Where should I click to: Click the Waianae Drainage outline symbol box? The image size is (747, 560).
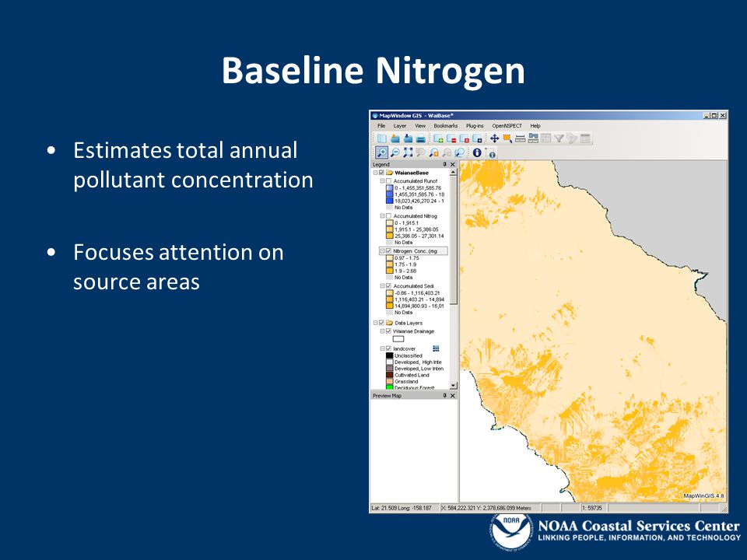398,339
